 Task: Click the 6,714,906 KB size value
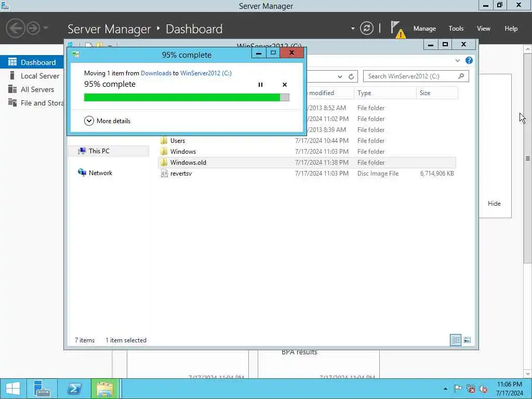coord(437,174)
